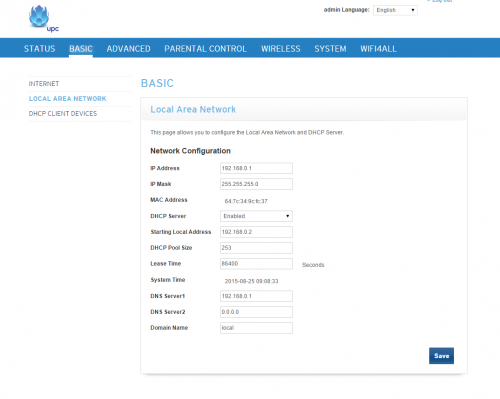This screenshot has height=399, width=500.
Task: Focus the DNS Server1 field
Action: [256, 296]
